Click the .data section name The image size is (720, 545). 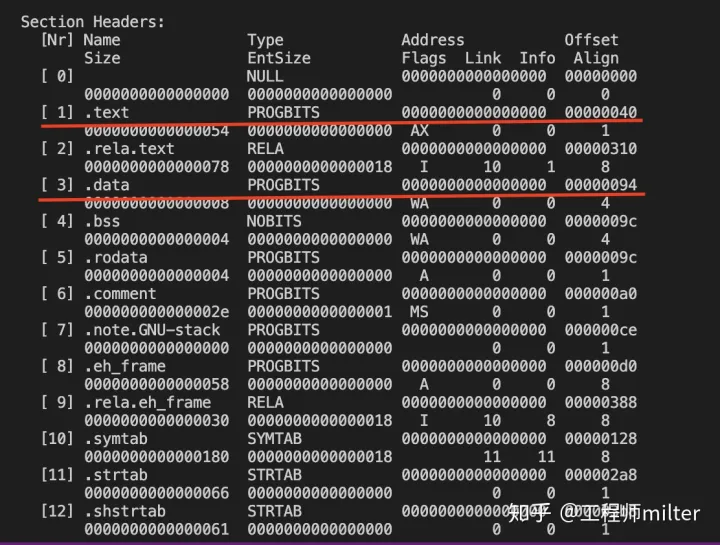pyautogui.click(x=107, y=185)
